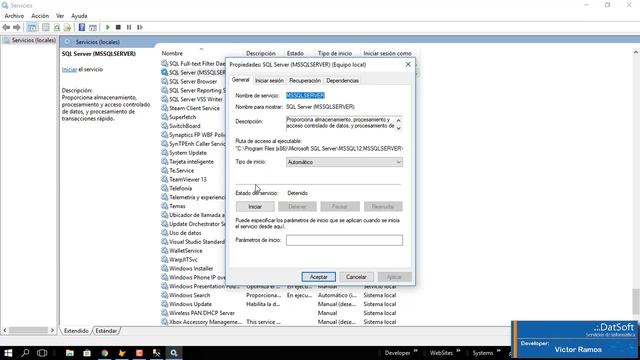Viewport: 640px width, 360px height.
Task: Select the Wireless PAN DHCP Server row
Action: pos(202,313)
